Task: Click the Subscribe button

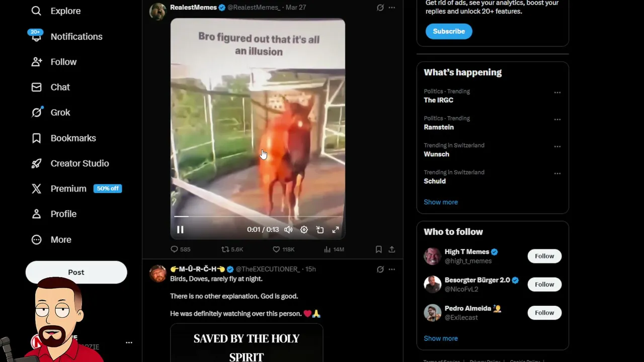Action: coord(449,31)
